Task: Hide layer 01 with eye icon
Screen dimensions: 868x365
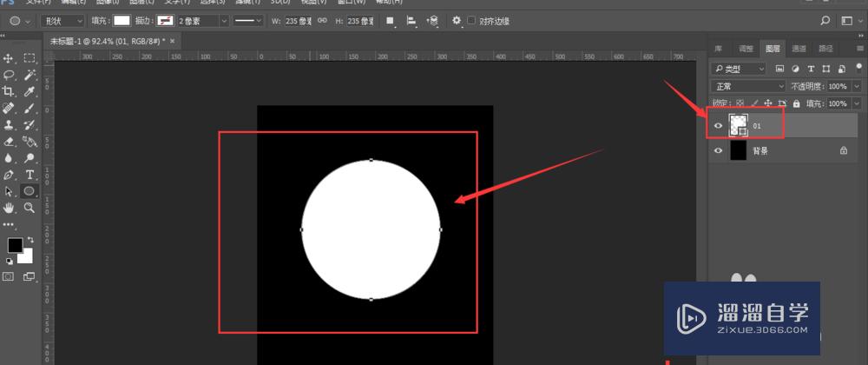Action: 718,126
